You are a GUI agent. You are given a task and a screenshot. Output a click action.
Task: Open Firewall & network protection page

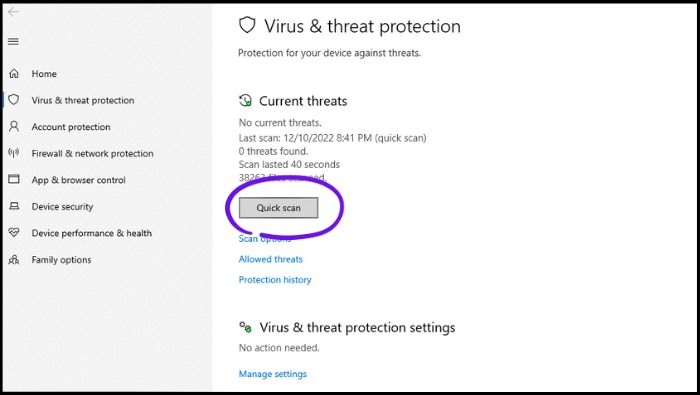[92, 154]
